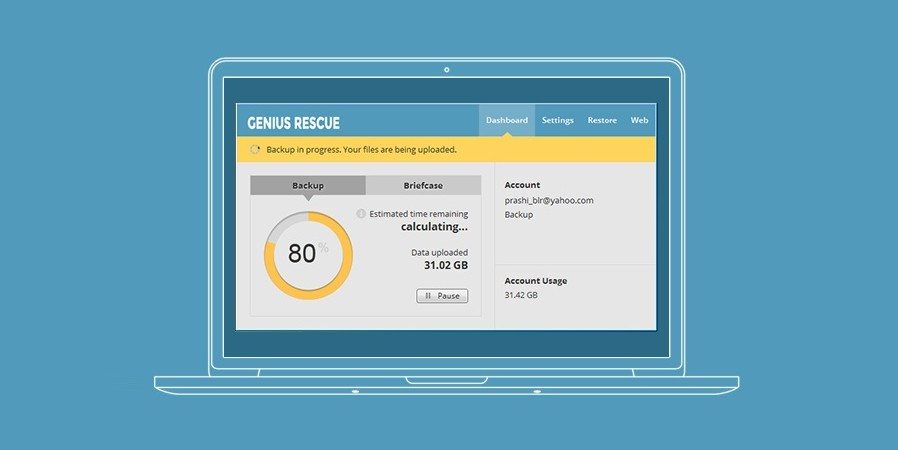Screen dimensions: 898x450
Task: Select the Backup tab in the progress panel
Action: 307,186
